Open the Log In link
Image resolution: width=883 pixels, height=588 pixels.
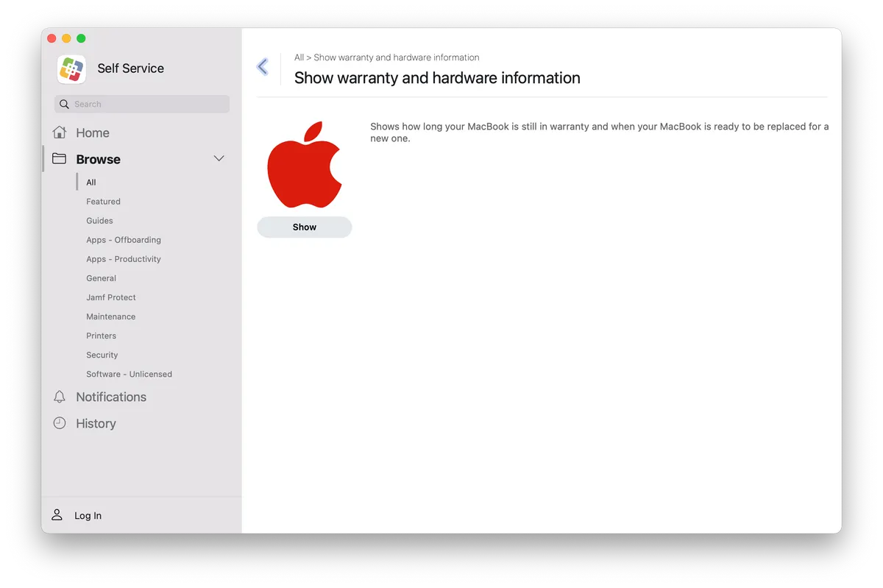[88, 516]
